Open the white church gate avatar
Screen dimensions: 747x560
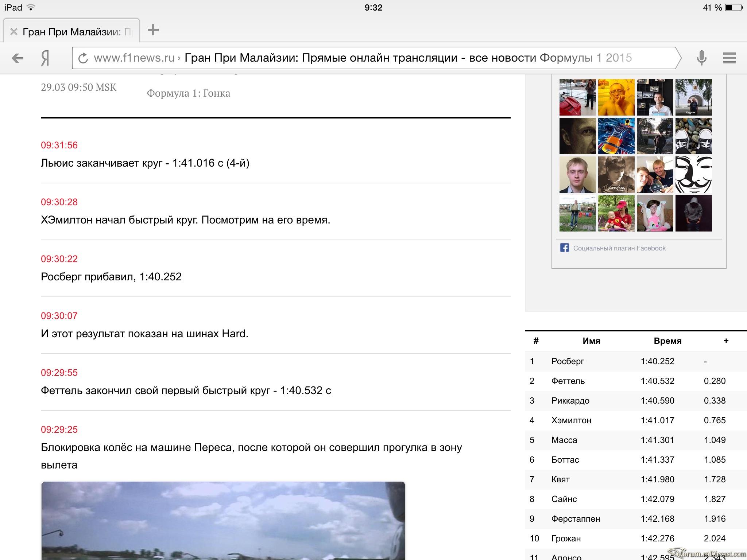(693, 97)
